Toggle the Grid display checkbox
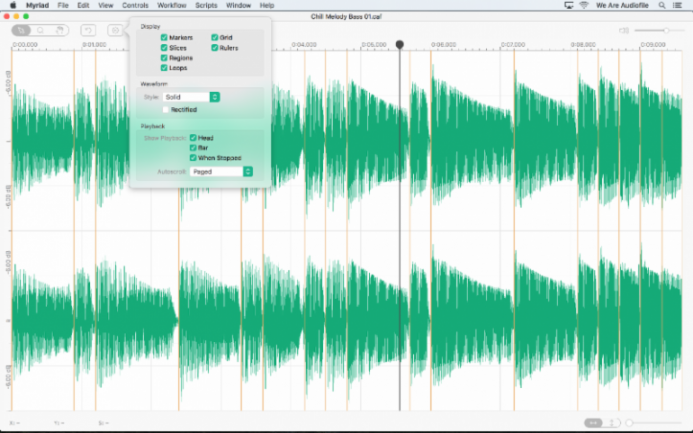The height and width of the screenshot is (433, 693). tap(214, 37)
